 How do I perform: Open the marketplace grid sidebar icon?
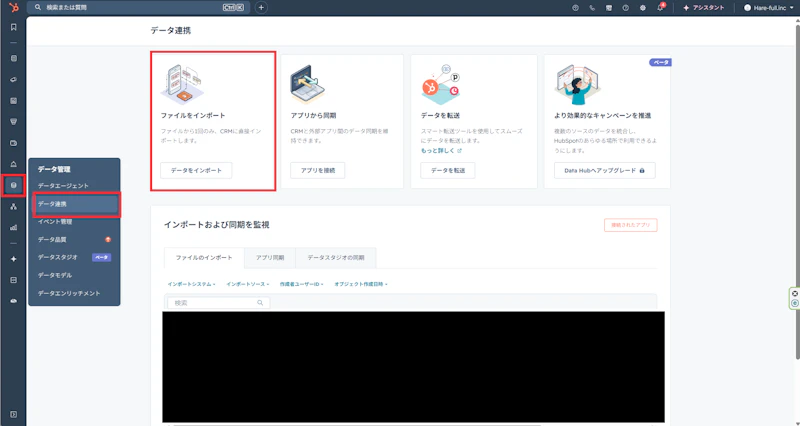pyautogui.click(x=14, y=280)
